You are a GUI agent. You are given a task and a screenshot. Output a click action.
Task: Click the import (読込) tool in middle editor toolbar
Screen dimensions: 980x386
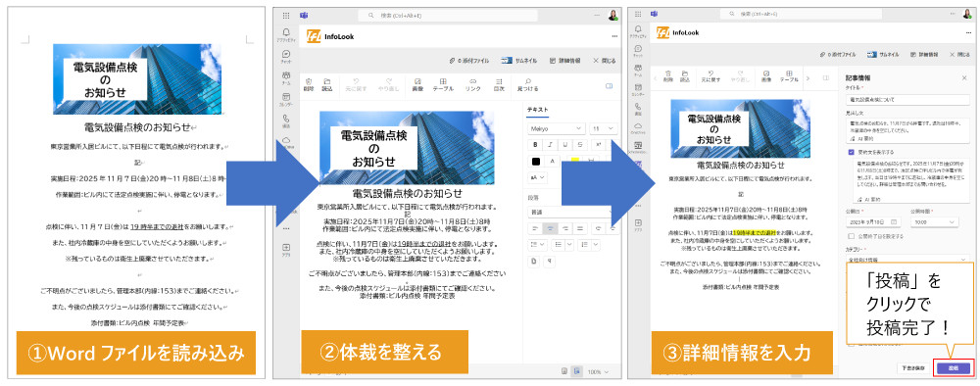327,85
